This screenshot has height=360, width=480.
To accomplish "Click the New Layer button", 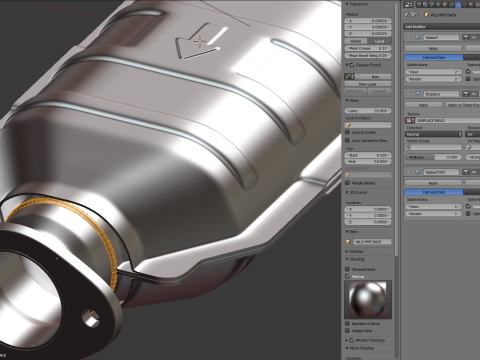I will point(368,84).
